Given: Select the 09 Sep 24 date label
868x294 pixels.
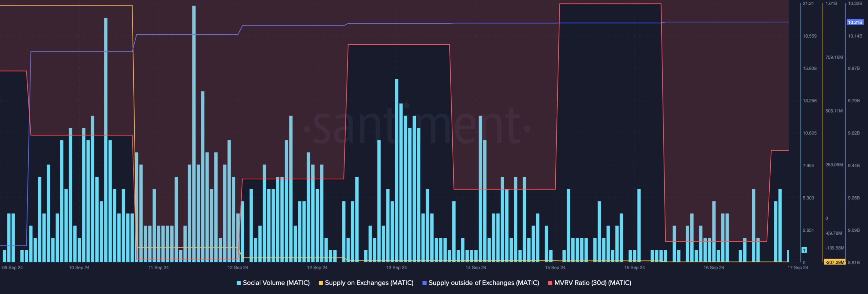Looking at the screenshot, I should coord(13,268).
